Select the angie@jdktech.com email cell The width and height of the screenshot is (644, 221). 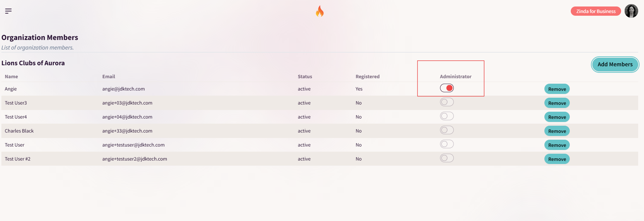[x=123, y=89]
